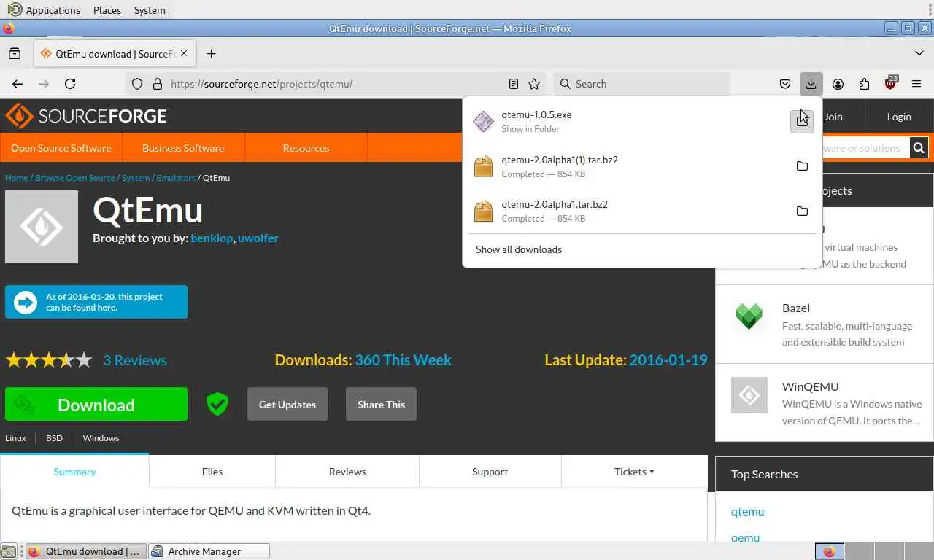Image resolution: width=934 pixels, height=560 pixels.
Task: Reload the current page
Action: pos(70,84)
